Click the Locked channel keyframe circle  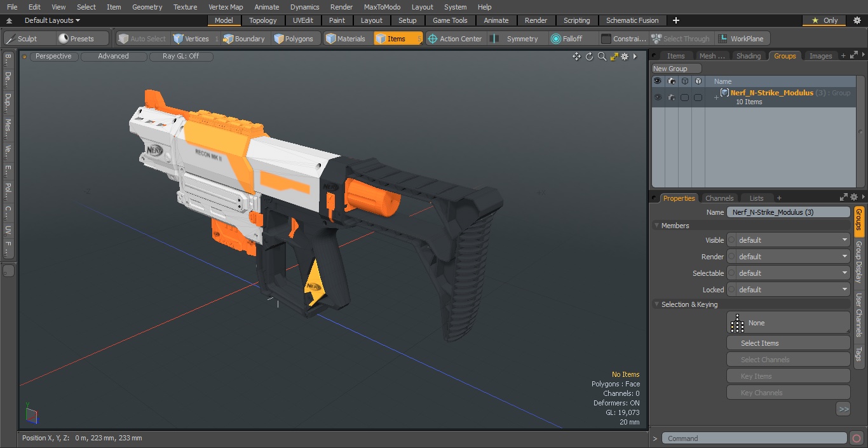tap(731, 290)
